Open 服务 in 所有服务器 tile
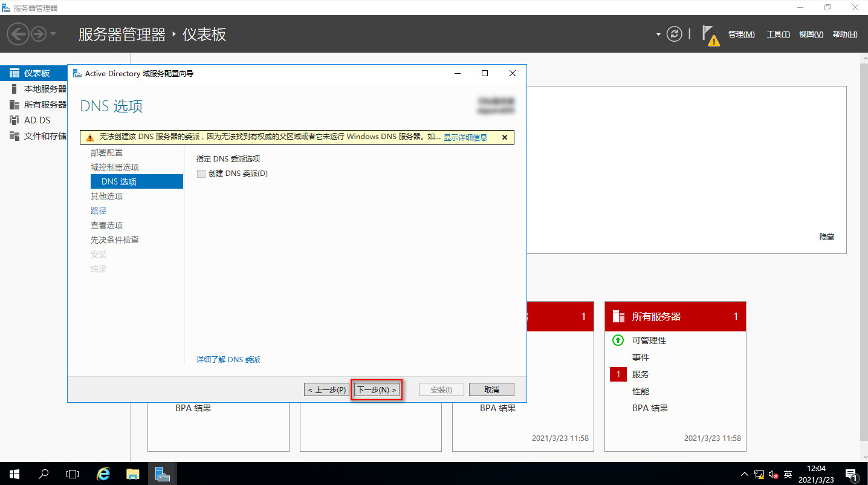This screenshot has width=868, height=485. click(x=641, y=374)
